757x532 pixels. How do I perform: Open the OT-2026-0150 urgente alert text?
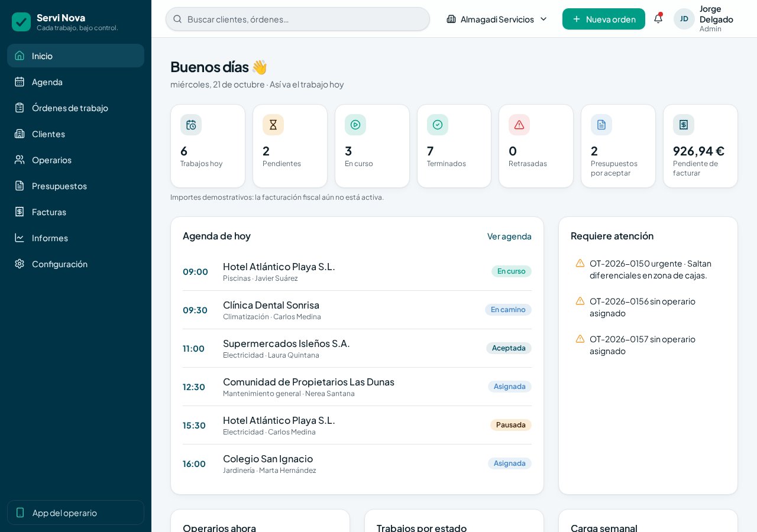coord(651,269)
